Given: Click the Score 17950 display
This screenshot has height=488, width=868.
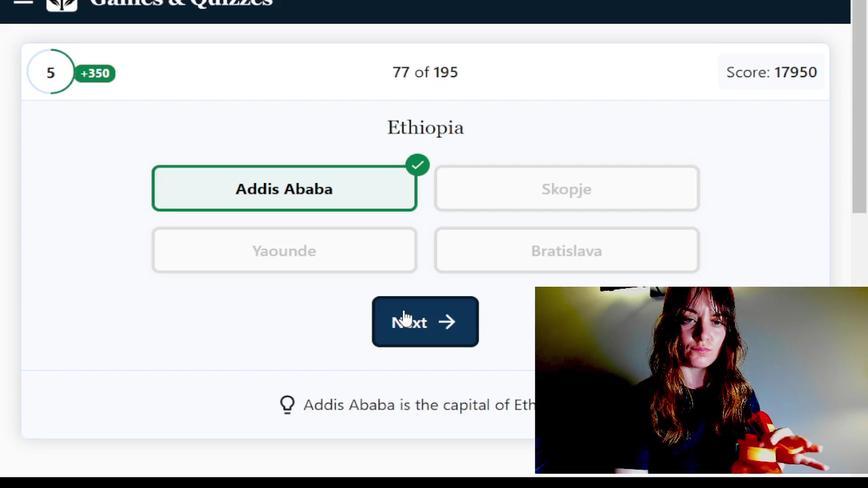Looking at the screenshot, I should [x=771, y=72].
